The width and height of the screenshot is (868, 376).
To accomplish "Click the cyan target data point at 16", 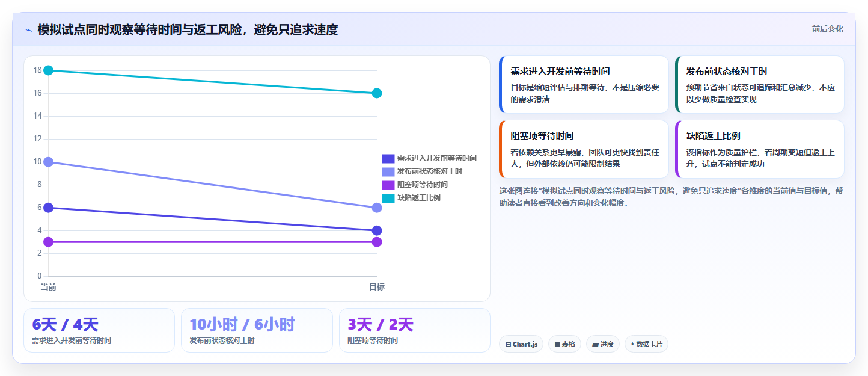I will [x=377, y=93].
